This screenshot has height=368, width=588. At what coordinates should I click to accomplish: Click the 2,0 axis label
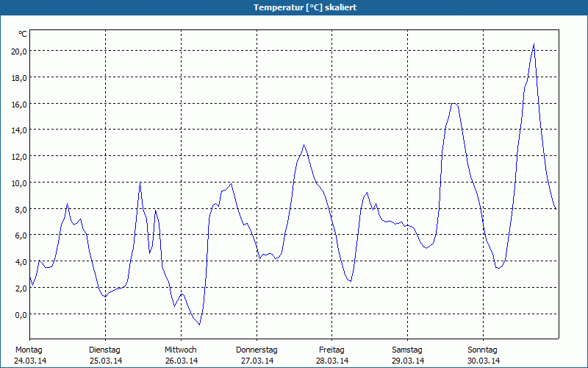coord(21,288)
